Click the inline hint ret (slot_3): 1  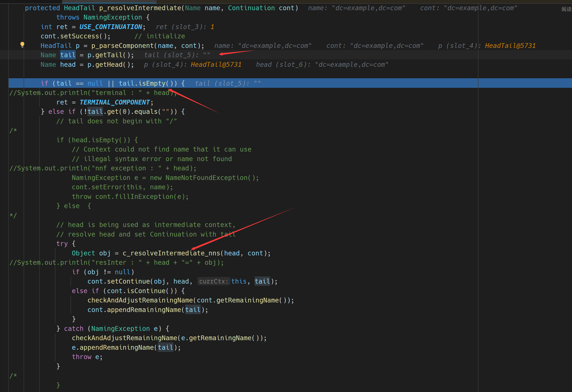185,27
